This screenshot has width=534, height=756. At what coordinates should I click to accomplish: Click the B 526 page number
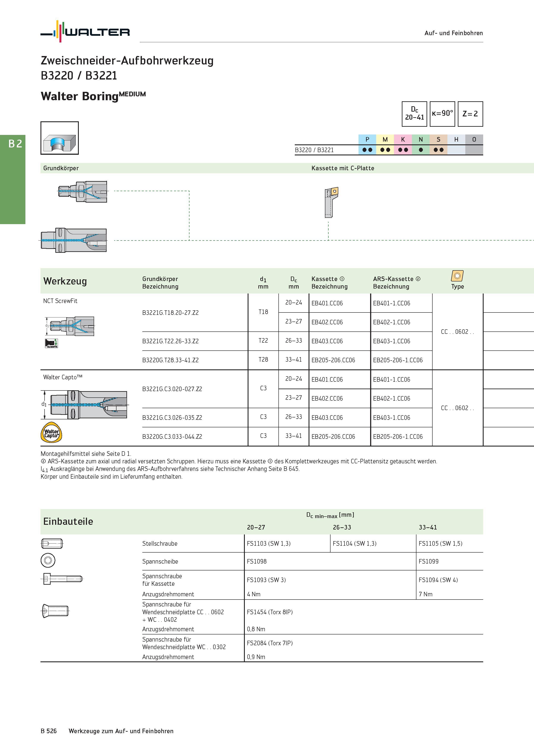coord(49,731)
